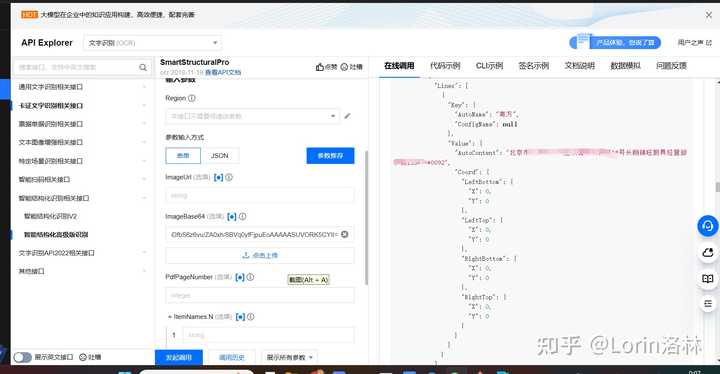720x374 pixels.
Task: Click the edit pencil icon beside Region
Action: point(348,116)
